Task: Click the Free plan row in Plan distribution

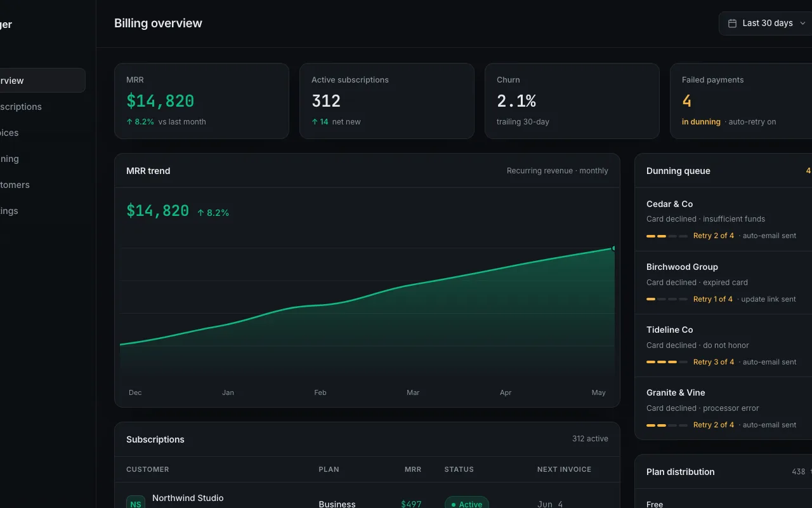Action: click(x=723, y=504)
